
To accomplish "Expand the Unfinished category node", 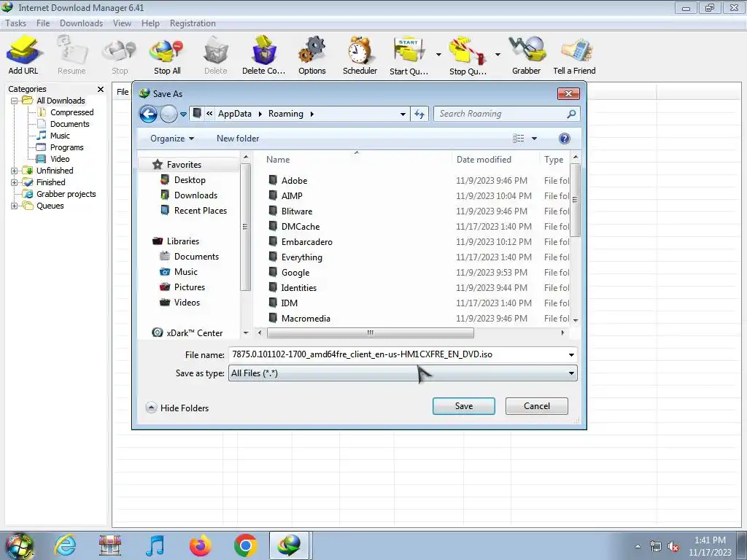I will pos(15,171).
